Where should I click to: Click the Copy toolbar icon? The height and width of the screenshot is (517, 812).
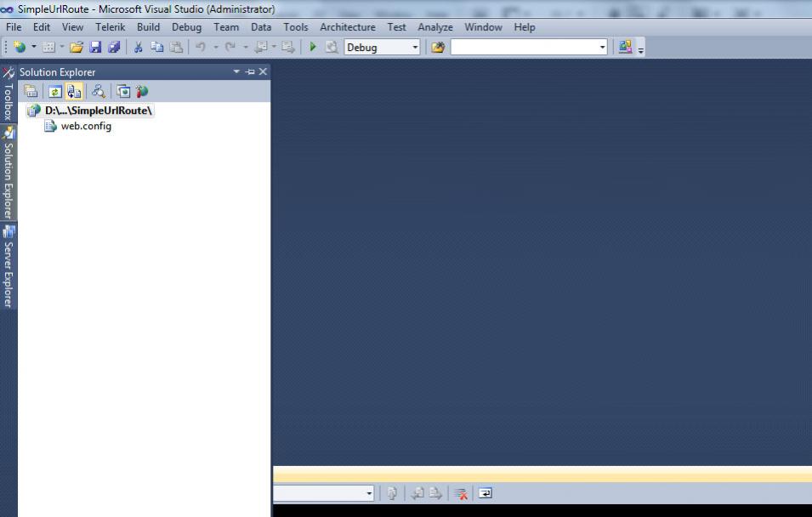point(157,48)
